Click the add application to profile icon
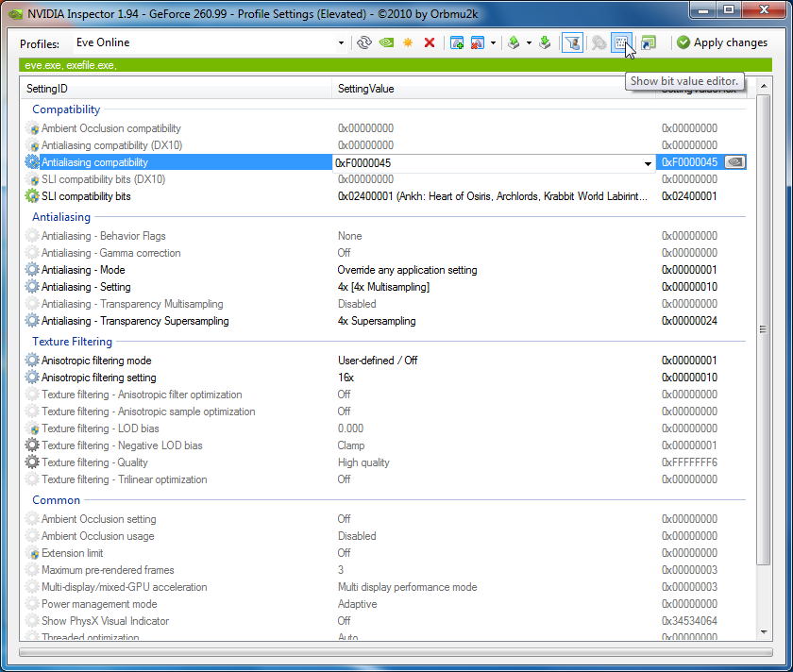 tap(457, 42)
